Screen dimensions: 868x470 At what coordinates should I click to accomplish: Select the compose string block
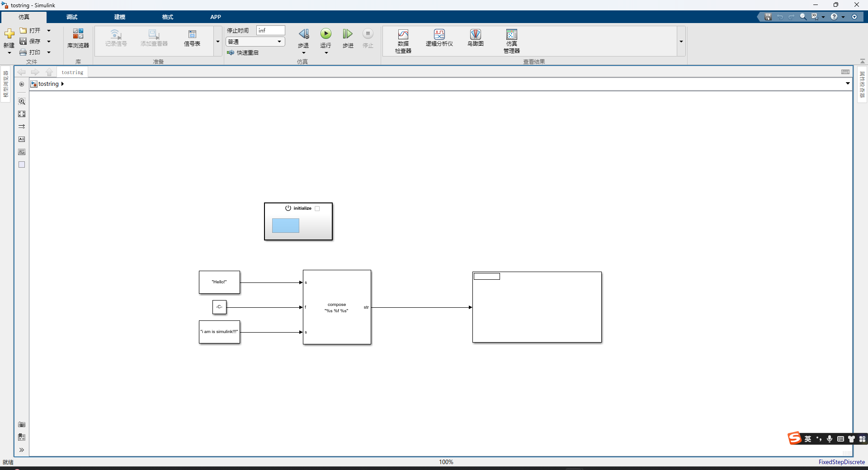337,307
